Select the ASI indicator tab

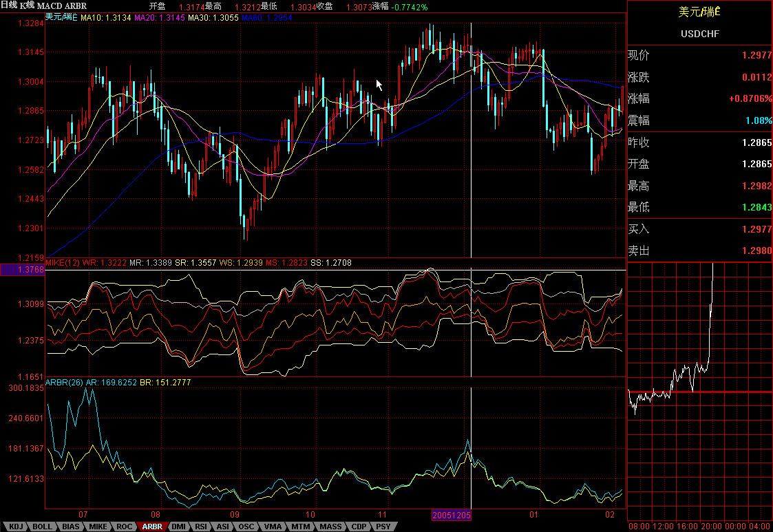coord(223,526)
